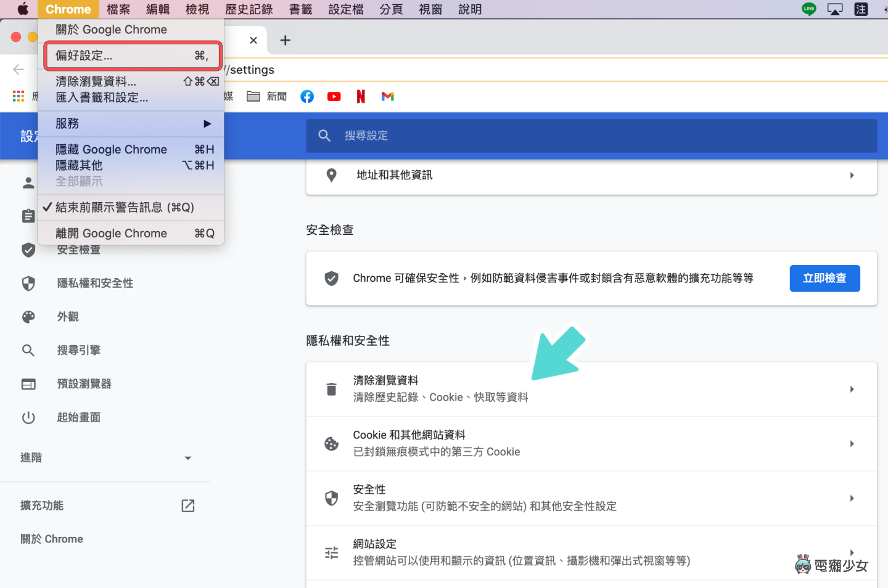Viewport: 888px width, 588px height.
Task: Click the sidebar clipboard icon
Action: click(x=28, y=216)
